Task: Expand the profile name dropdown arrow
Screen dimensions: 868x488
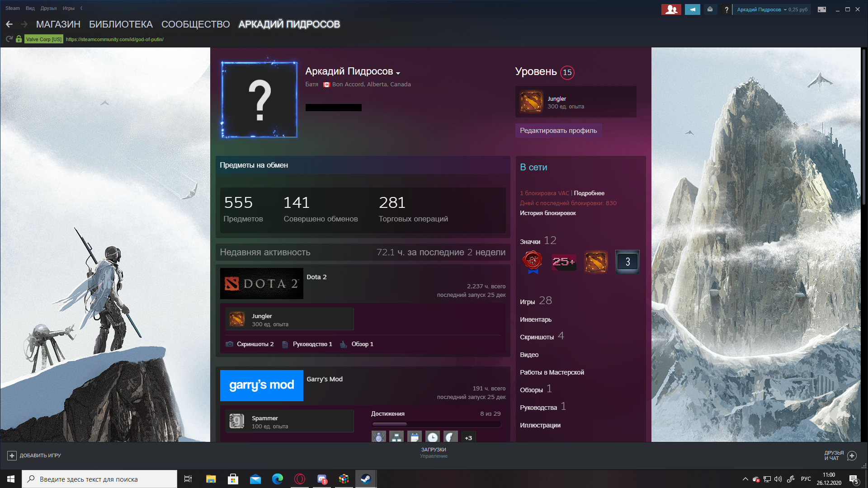Action: tap(398, 73)
